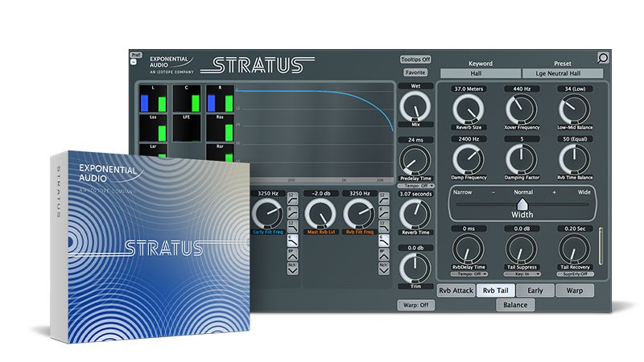This screenshot has width=644, height=362.
Task: Open the Predelay Tempo: Off dropdown
Action: pyautogui.click(x=415, y=186)
